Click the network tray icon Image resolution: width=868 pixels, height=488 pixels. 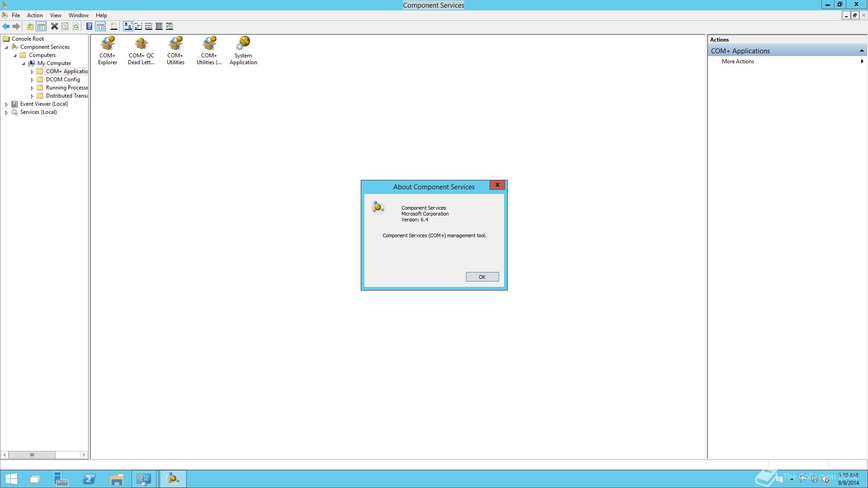[x=815, y=479]
